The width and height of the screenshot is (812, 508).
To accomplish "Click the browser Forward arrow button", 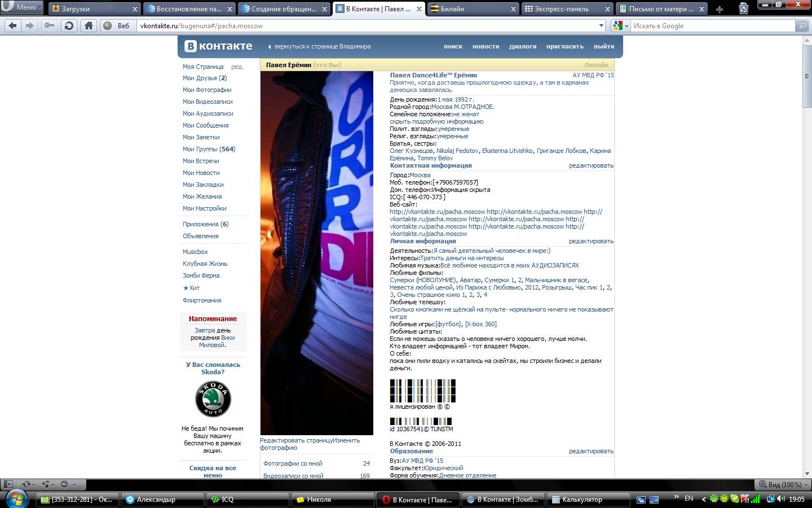I will pos(30,25).
